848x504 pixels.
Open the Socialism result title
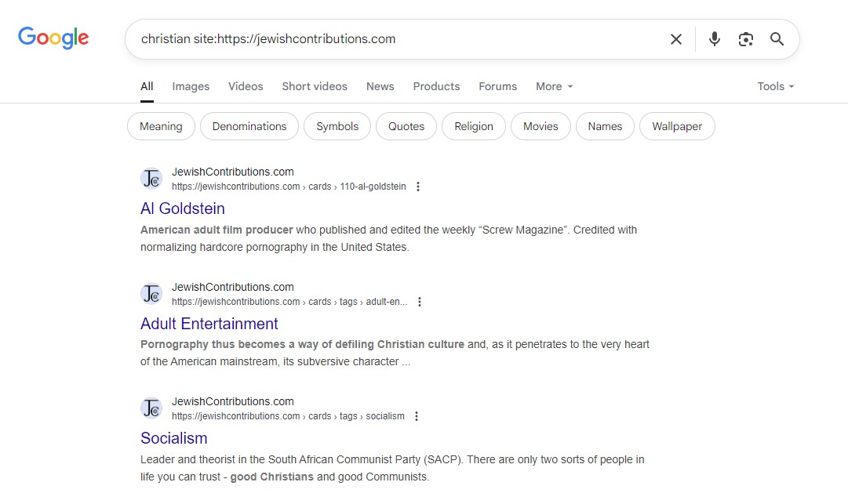174,438
